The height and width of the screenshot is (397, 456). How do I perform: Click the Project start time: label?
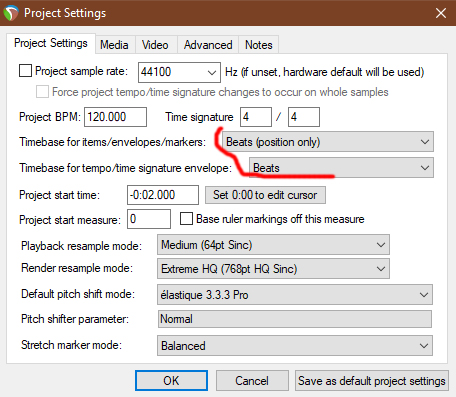[59, 195]
